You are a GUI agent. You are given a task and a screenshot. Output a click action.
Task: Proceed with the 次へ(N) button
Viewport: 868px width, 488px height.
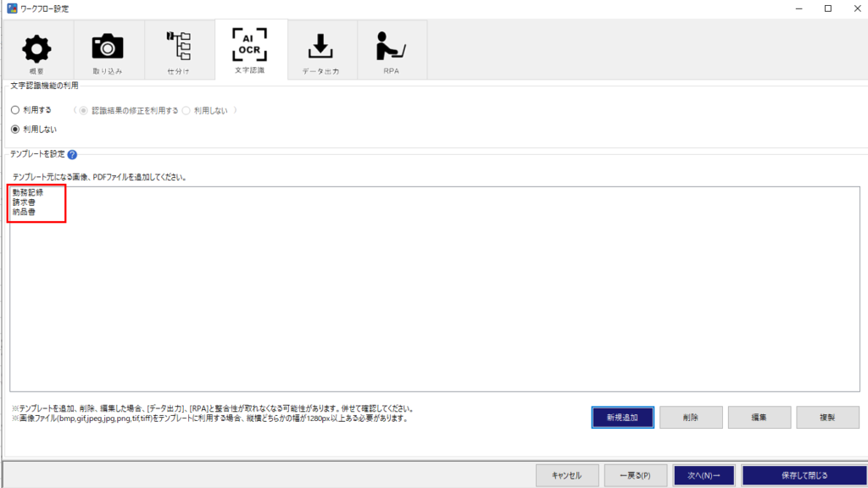tap(704, 475)
